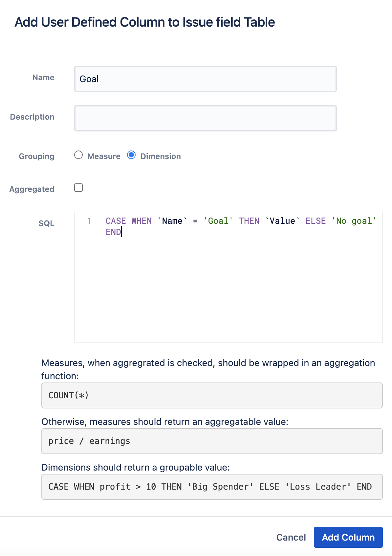The height and width of the screenshot is (556, 392).
Task: Select the Dimension radio button
Action: [x=131, y=155]
